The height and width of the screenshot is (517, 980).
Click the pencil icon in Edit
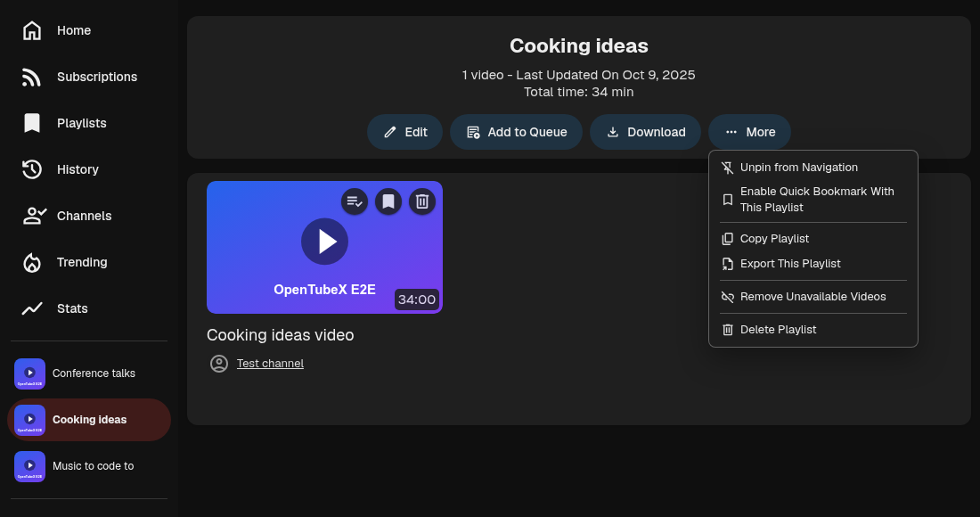[x=390, y=132]
